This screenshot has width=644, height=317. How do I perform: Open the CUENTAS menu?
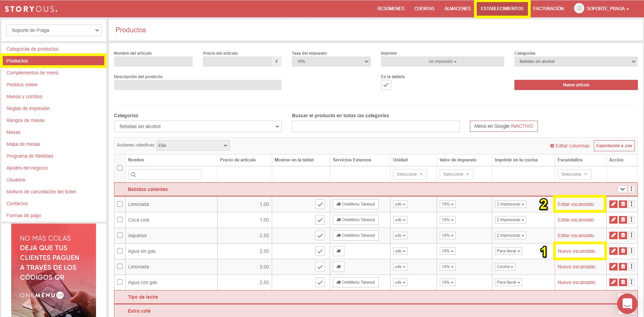[x=424, y=8]
